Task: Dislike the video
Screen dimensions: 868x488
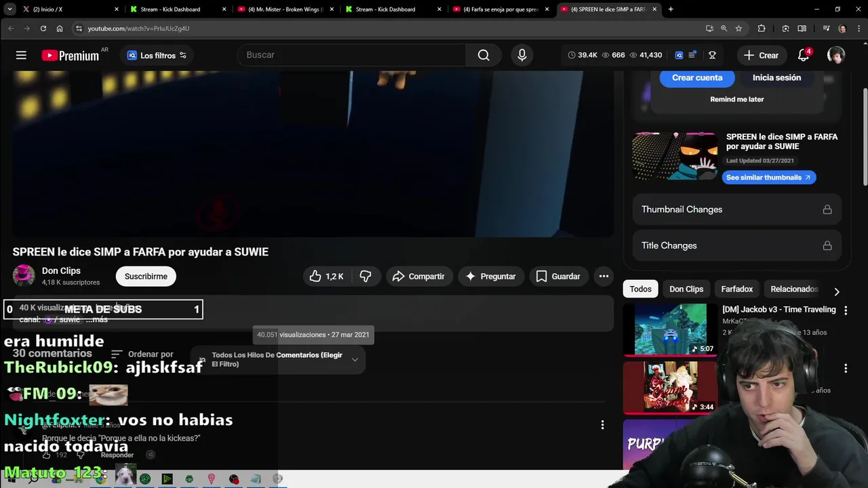Action: click(366, 277)
